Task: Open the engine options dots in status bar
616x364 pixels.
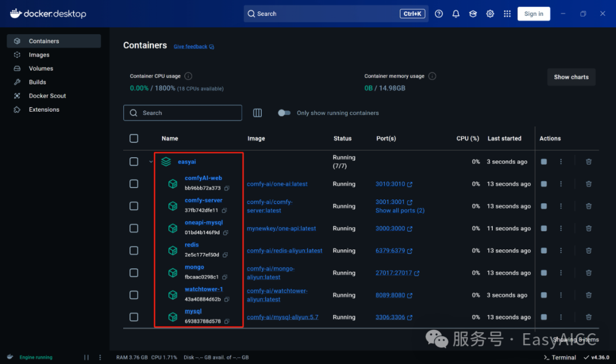Action: (x=100, y=357)
